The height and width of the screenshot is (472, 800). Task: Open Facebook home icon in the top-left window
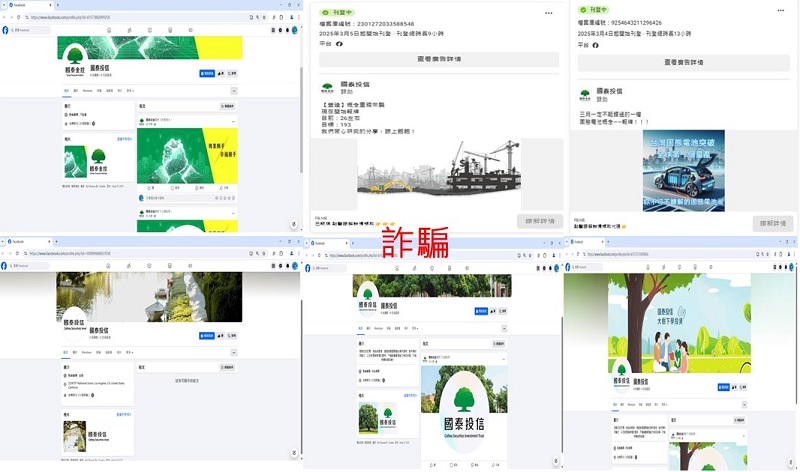(109, 30)
